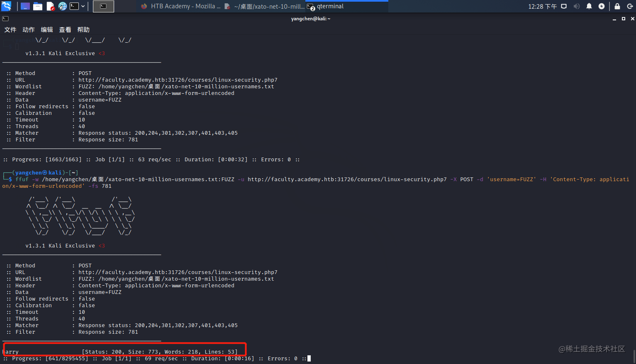Open the Kali applications menu icon
The height and width of the screenshot is (364, 636).
coord(6,6)
